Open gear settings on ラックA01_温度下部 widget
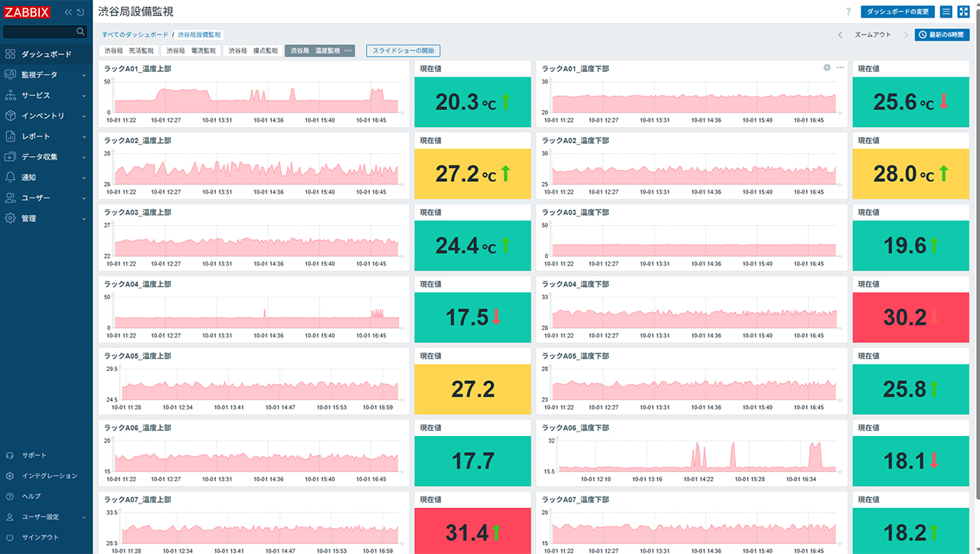Viewport: 980px width, 554px height. pyautogui.click(x=827, y=68)
